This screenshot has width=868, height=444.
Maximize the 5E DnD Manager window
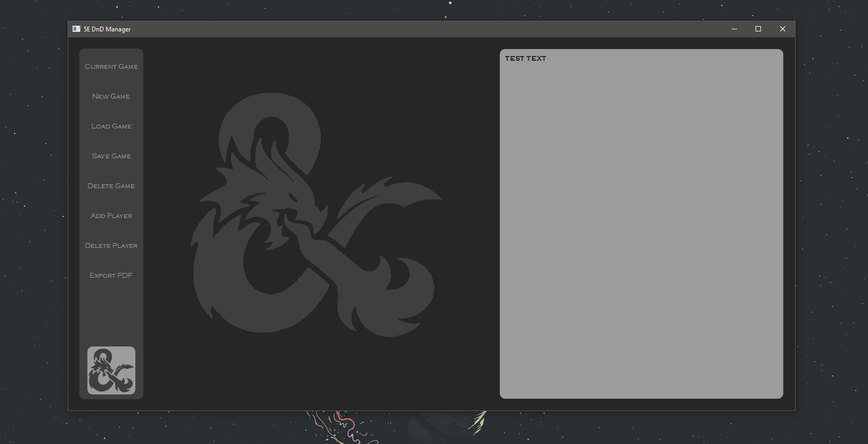click(758, 29)
